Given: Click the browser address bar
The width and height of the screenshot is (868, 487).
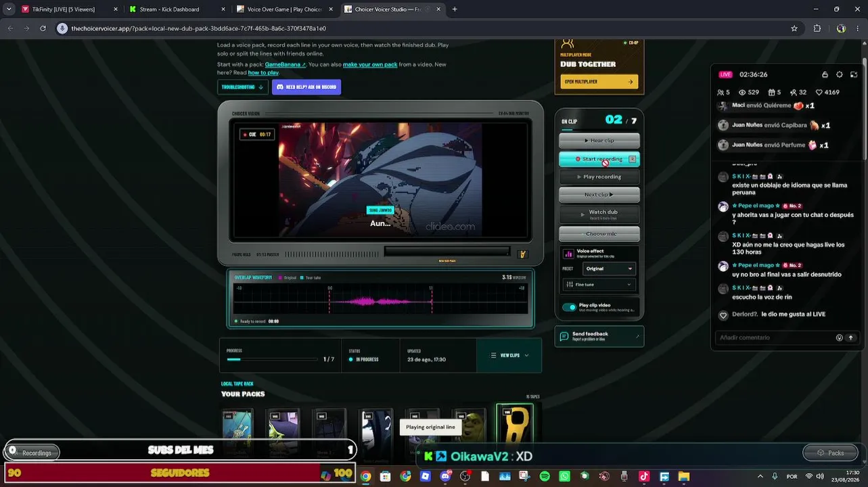Looking at the screenshot, I should (x=426, y=28).
